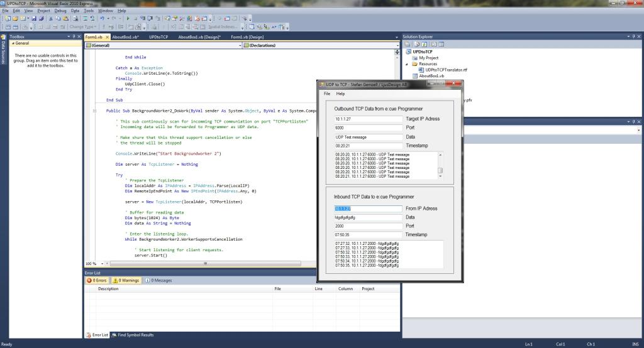The height and width of the screenshot is (348, 644).
Task: Click View Code icon in Solution Explorer
Action: [433, 45]
